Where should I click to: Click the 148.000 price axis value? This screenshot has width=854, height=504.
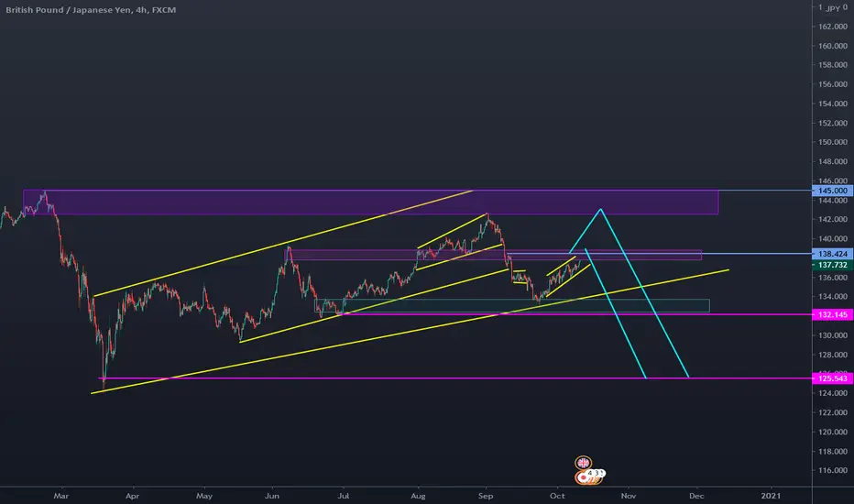click(x=833, y=162)
